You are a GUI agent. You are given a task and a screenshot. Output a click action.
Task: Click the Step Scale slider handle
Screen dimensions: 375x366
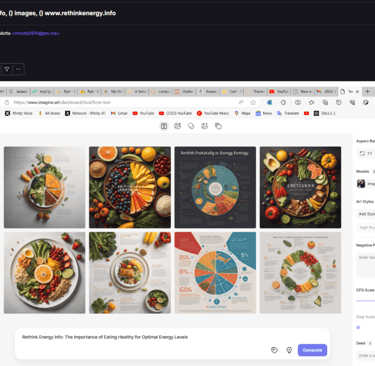click(358, 327)
